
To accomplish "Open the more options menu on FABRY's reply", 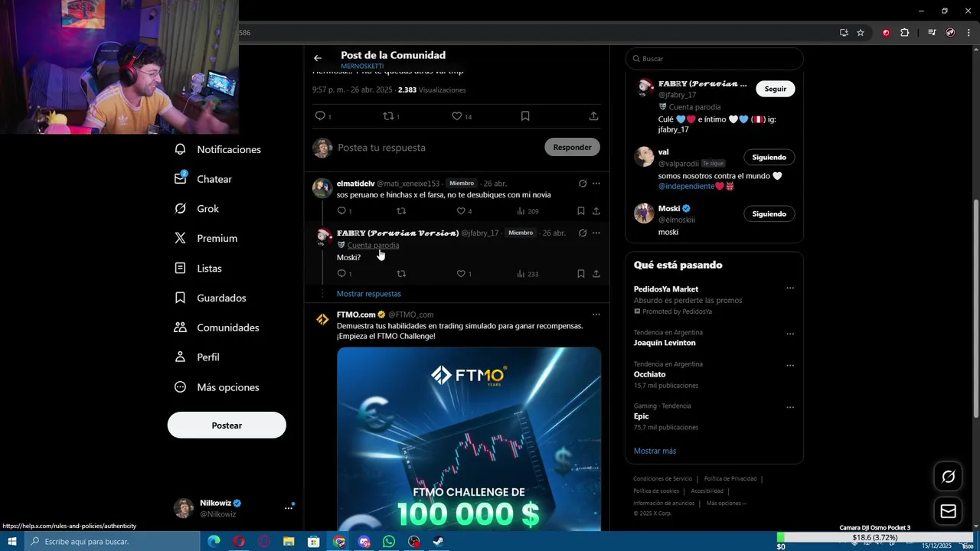I will tap(596, 233).
